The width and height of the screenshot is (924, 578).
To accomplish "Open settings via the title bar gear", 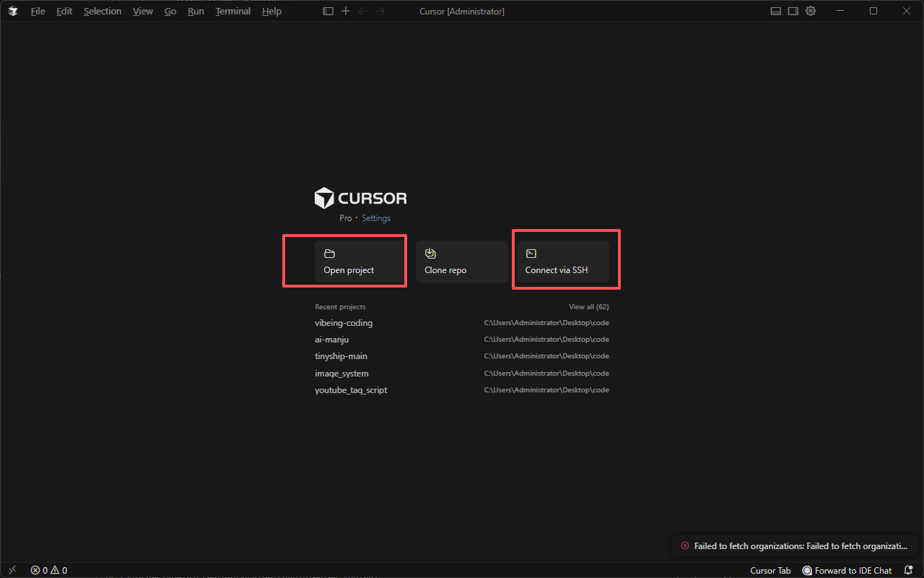I will (x=811, y=11).
